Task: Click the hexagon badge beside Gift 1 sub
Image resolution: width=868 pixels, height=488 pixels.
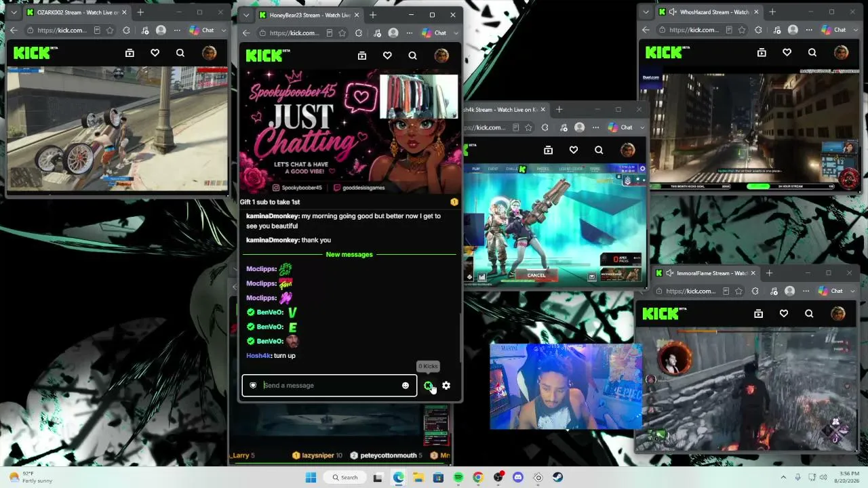Action: pos(454,202)
